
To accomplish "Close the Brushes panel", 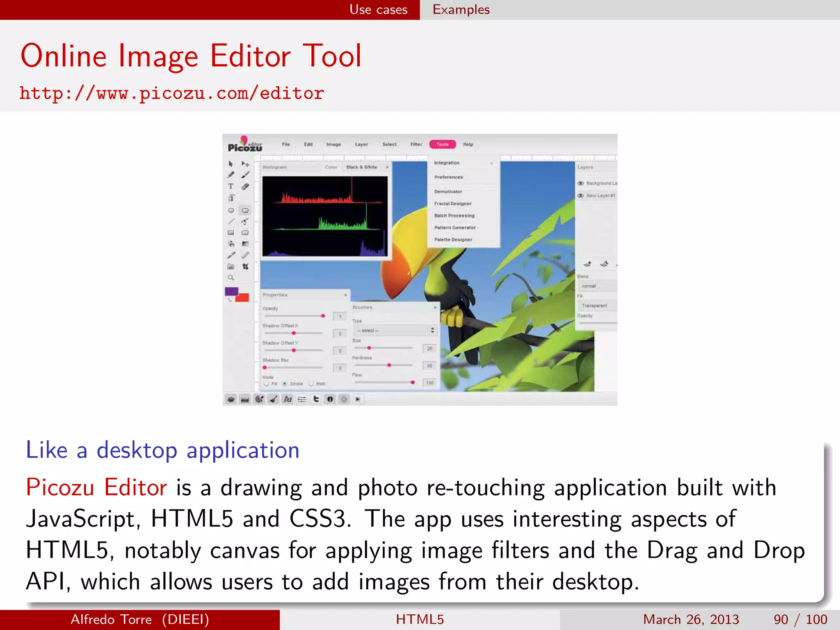I will coord(435,307).
